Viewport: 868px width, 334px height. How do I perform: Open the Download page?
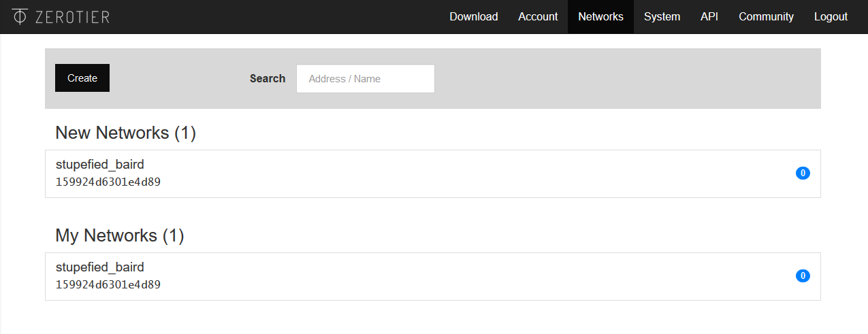[x=474, y=17]
